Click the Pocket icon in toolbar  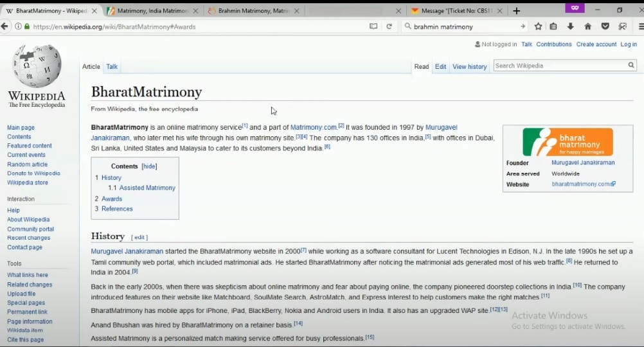[605, 26]
